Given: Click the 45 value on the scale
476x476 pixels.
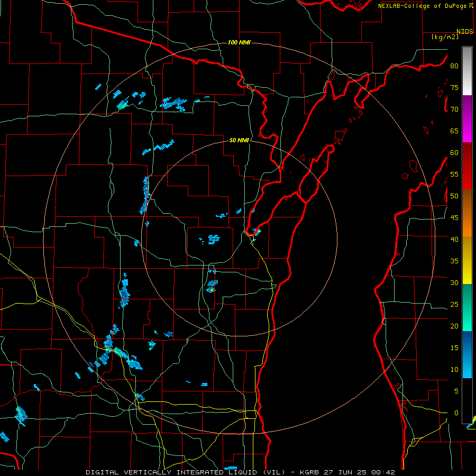Looking at the screenshot, I should point(454,218).
